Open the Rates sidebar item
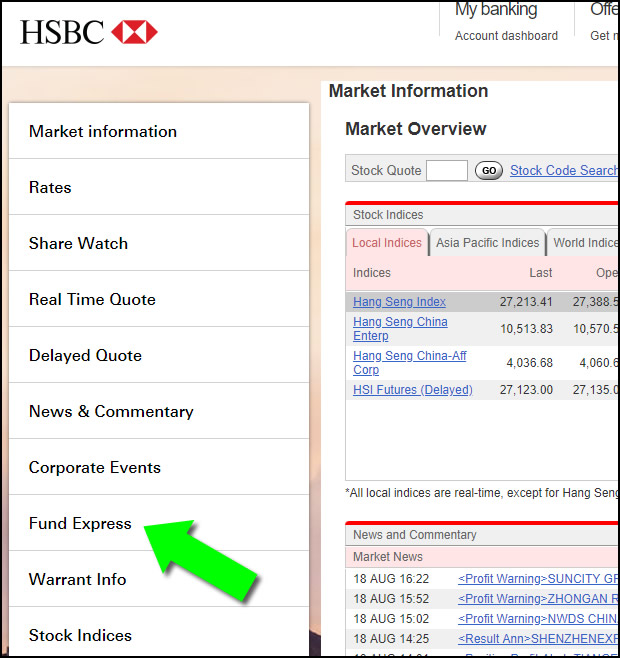Viewport: 620px width, 658px height. [159, 187]
